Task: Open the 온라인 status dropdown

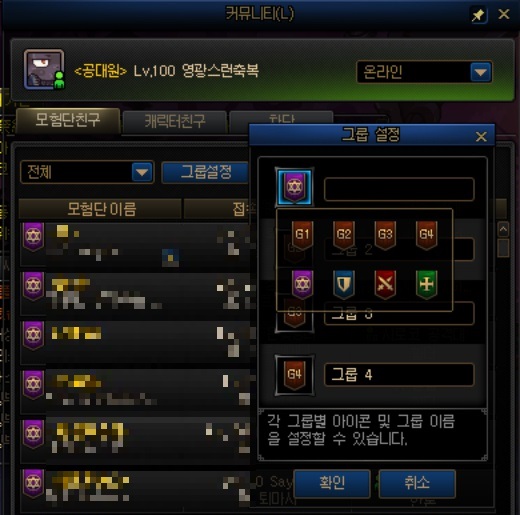Action: 481,72
